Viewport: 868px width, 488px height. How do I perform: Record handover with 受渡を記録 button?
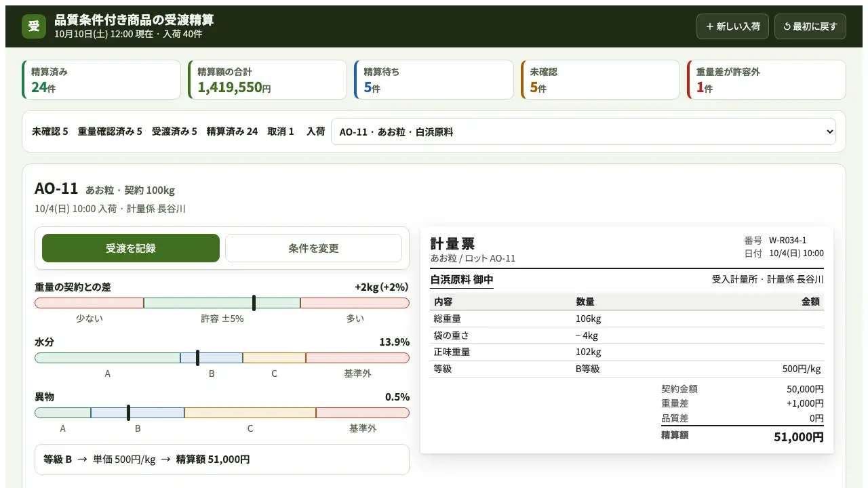[x=131, y=248]
